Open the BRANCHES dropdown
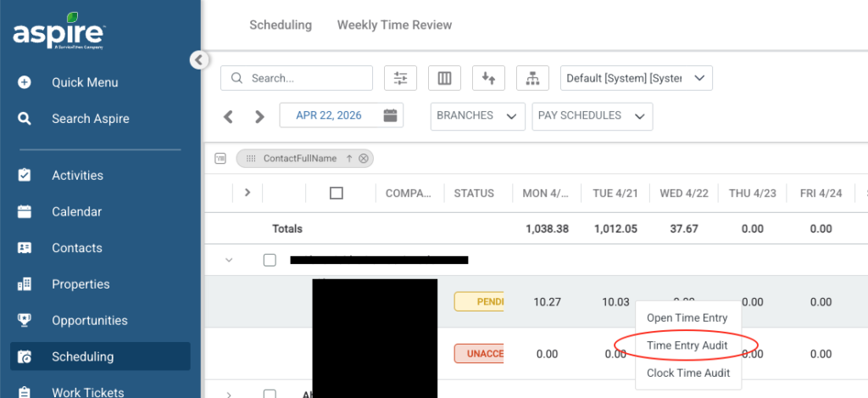 (x=478, y=116)
